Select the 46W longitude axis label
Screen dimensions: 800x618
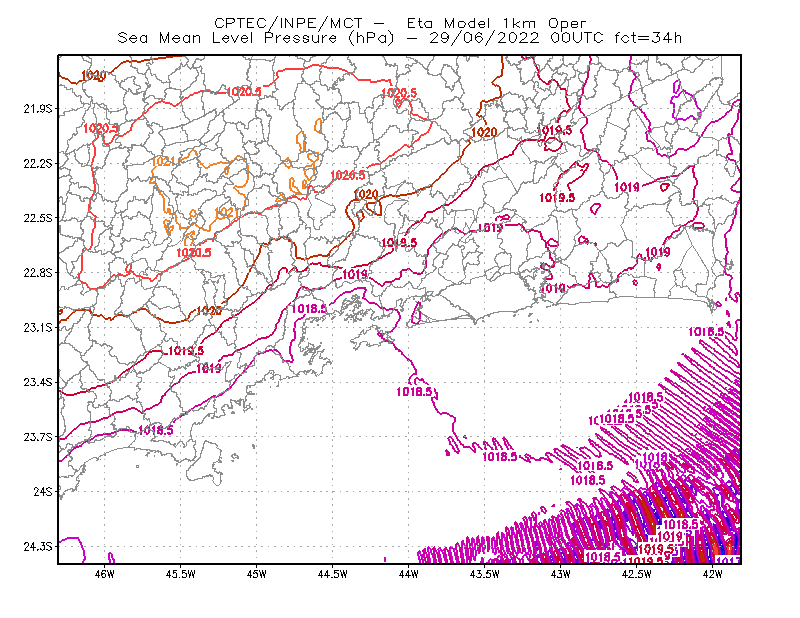pos(105,574)
